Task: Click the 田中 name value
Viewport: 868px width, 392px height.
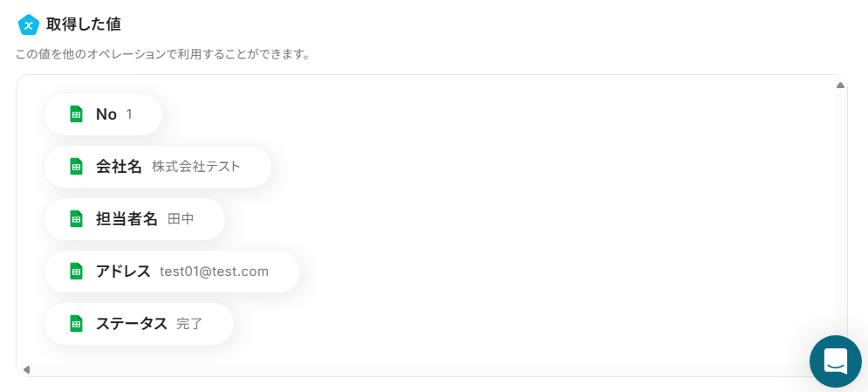Action: pyautogui.click(x=181, y=219)
